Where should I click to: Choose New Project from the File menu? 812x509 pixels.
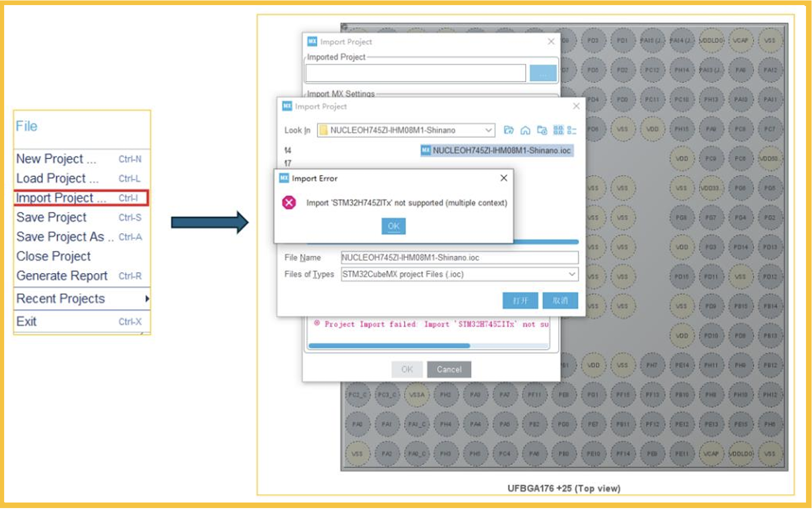tap(82, 159)
